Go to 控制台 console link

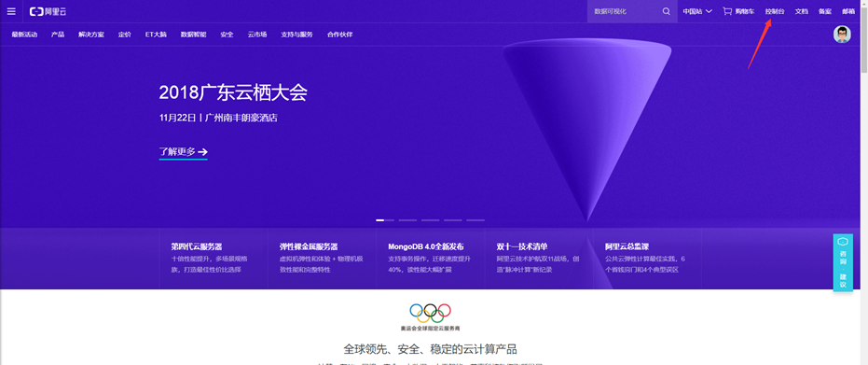[775, 11]
